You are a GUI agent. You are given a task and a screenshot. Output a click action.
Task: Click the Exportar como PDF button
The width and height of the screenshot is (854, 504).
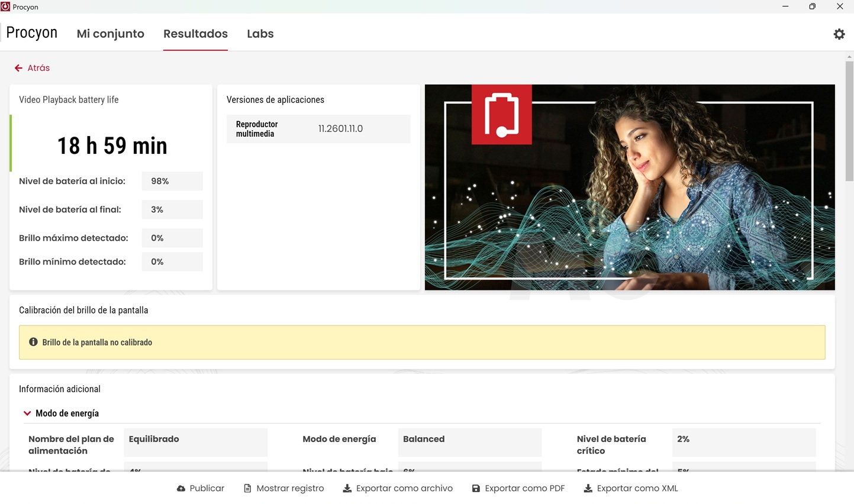524,489
